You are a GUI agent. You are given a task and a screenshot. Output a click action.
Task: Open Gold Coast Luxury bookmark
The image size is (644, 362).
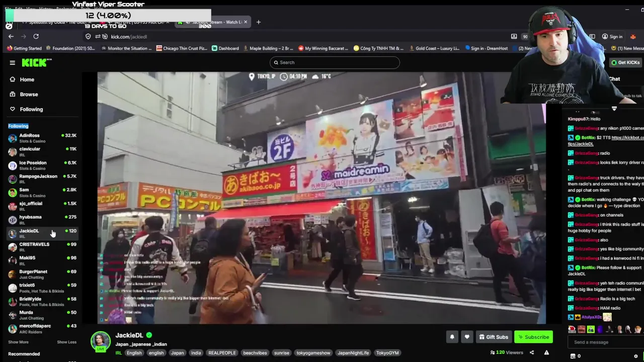(x=434, y=48)
